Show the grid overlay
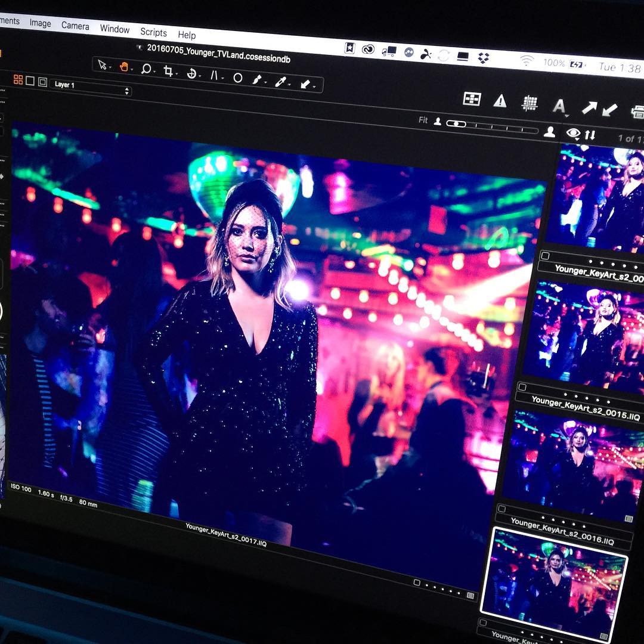Viewport: 644px width, 644px height. (x=529, y=103)
